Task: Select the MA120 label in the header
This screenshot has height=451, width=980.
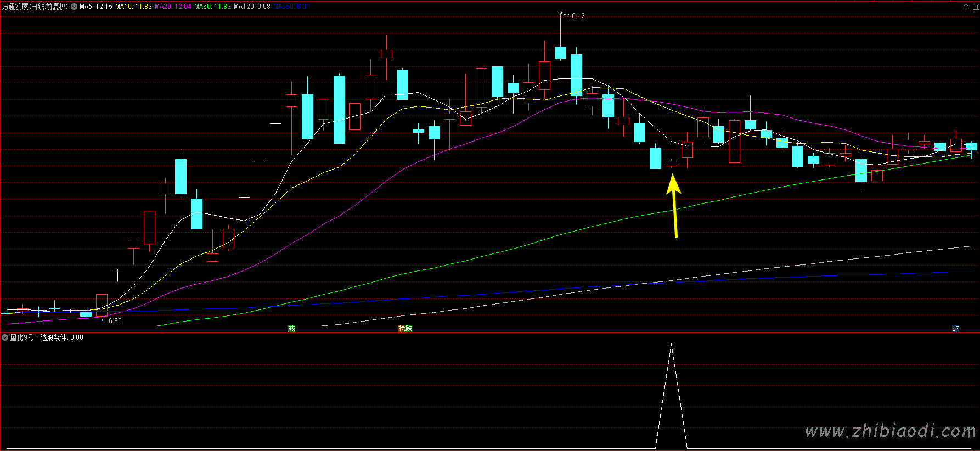Action: [252, 7]
